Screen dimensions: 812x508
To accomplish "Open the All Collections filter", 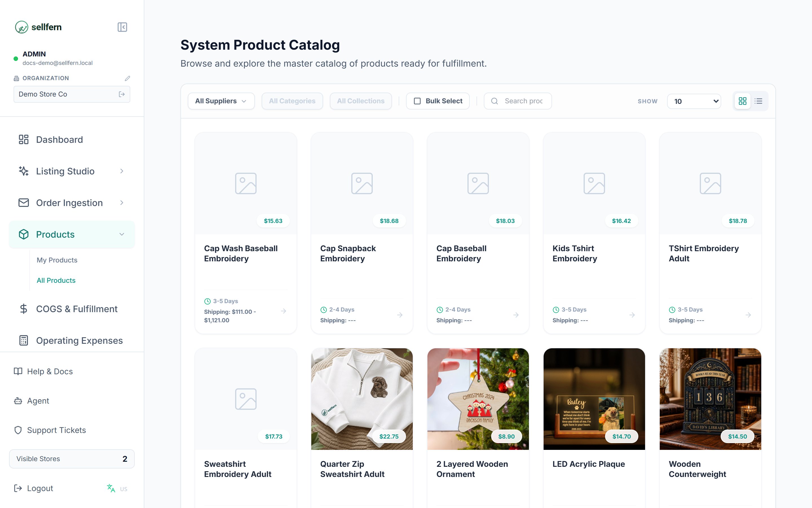I will click(x=361, y=101).
